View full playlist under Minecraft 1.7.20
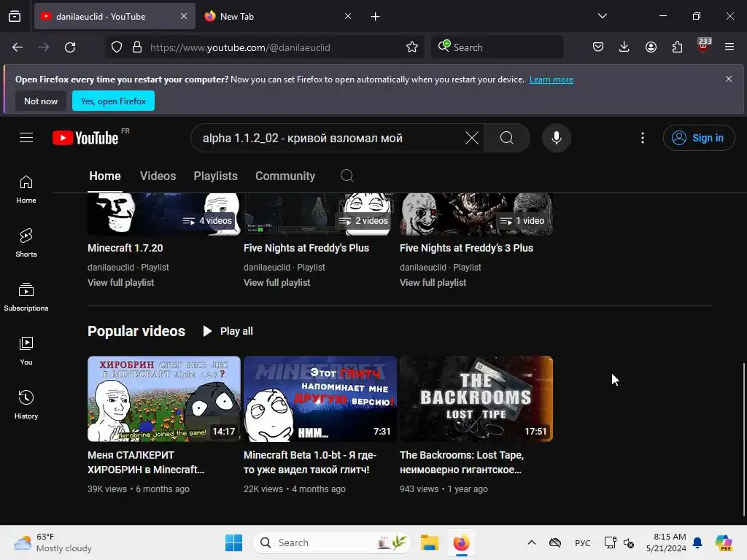 [120, 282]
